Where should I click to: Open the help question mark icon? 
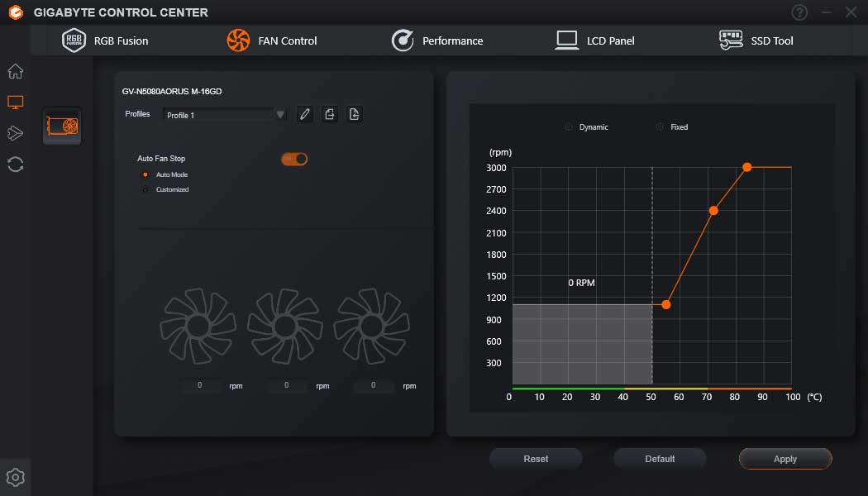799,12
